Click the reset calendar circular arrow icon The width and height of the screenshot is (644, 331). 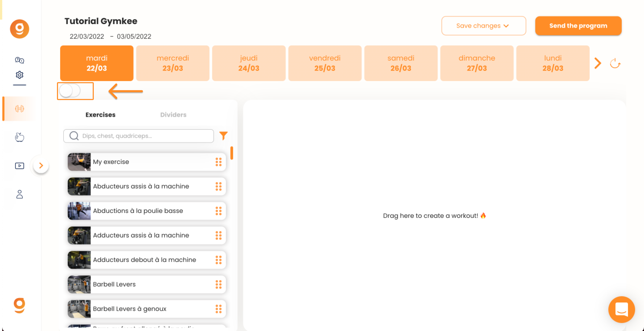point(615,63)
